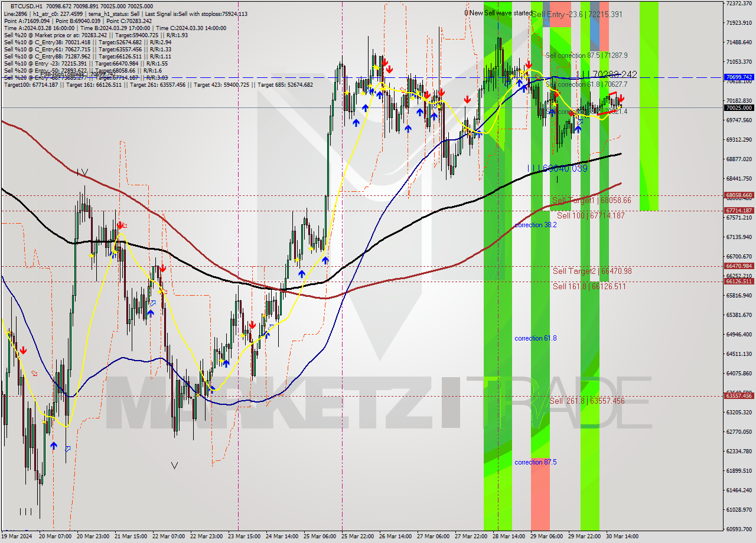Click the 70699.742 price tag on axis
This screenshot has height=543, width=756.
(x=739, y=77)
